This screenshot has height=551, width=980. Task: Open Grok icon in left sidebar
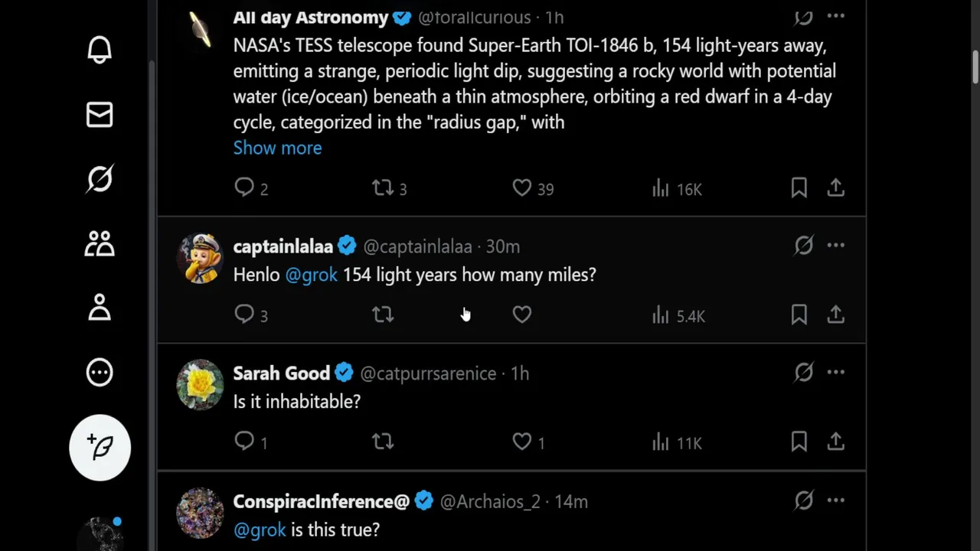pyautogui.click(x=100, y=179)
